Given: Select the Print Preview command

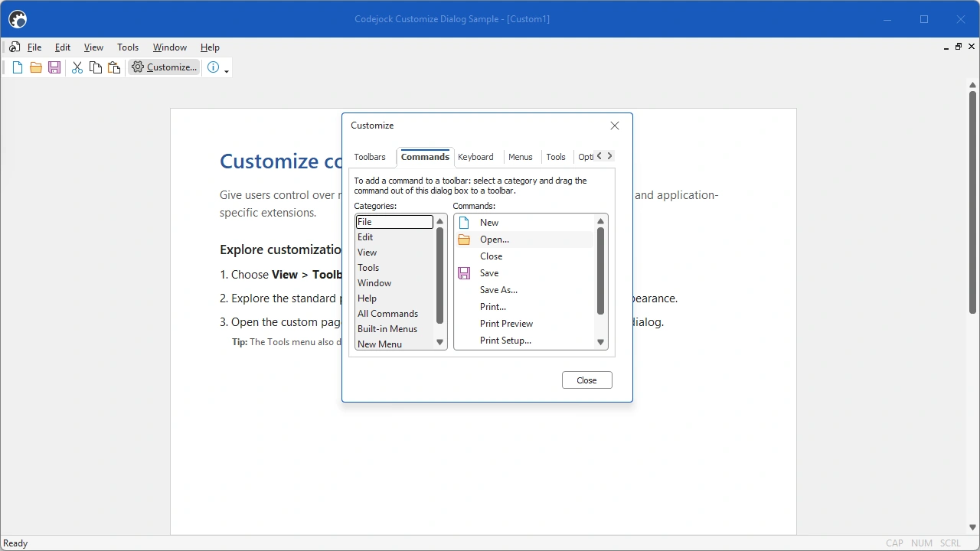Looking at the screenshot, I should tap(524, 324).
